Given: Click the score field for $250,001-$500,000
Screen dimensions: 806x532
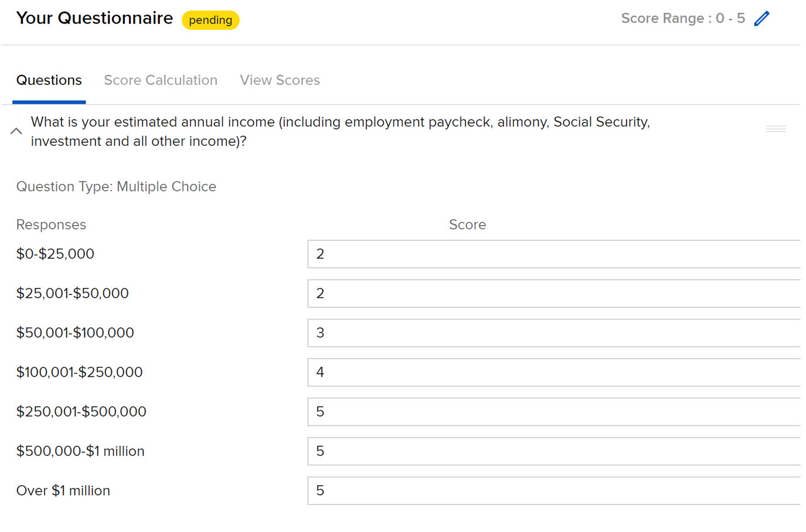Looking at the screenshot, I should (554, 412).
